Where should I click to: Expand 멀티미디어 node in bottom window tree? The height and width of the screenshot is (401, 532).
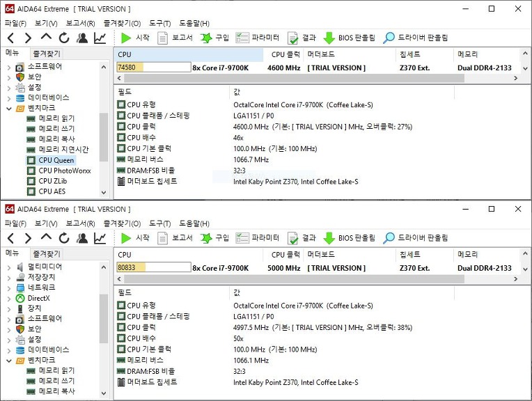point(9,267)
